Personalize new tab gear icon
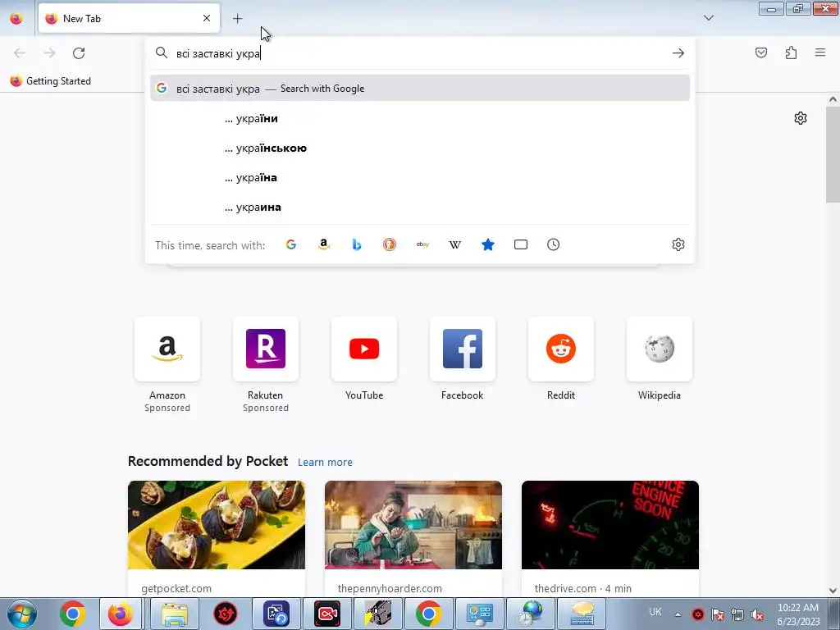Viewport: 840px width, 630px height. point(801,118)
